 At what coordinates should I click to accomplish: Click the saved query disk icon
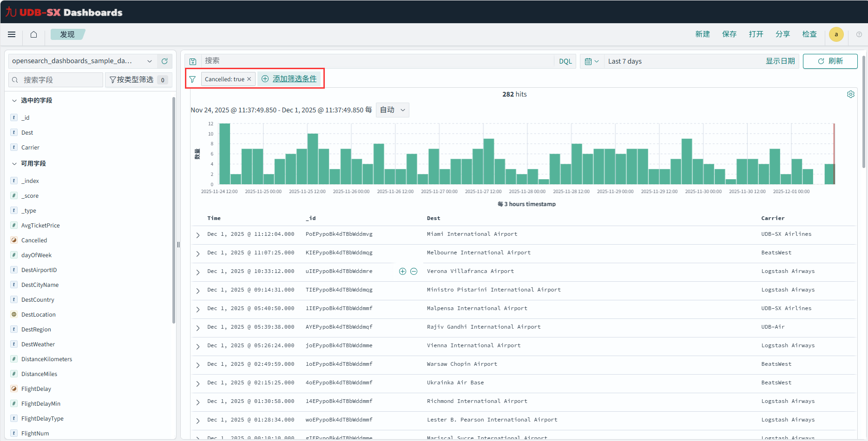(x=193, y=61)
